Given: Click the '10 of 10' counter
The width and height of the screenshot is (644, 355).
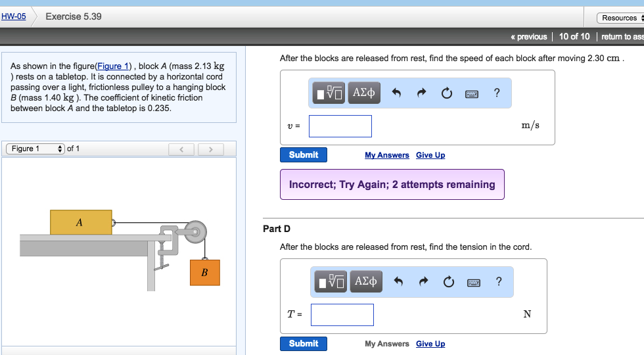Looking at the screenshot, I should [x=574, y=37].
